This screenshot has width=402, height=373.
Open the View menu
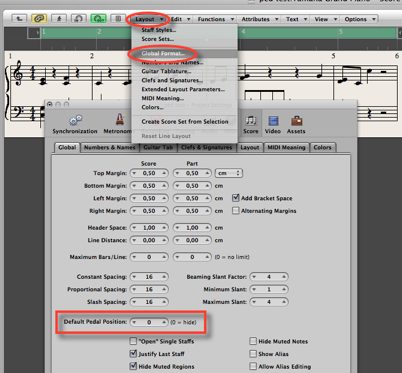pyautogui.click(x=326, y=19)
